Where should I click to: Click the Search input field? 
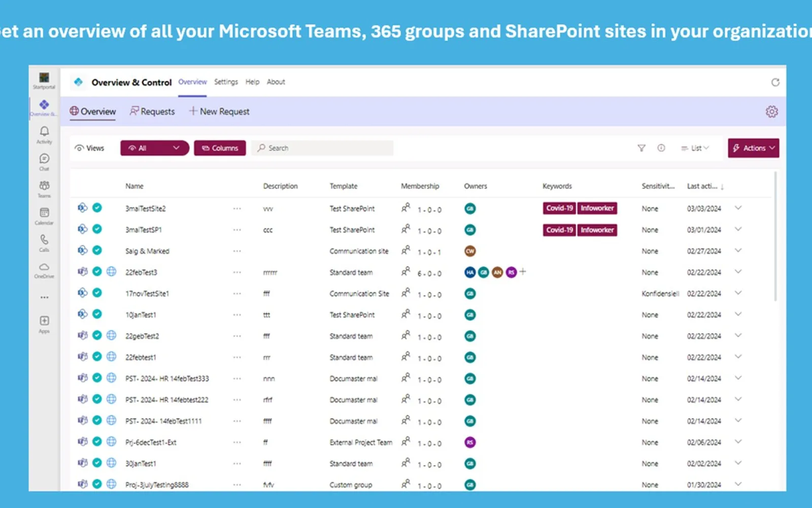click(x=322, y=148)
